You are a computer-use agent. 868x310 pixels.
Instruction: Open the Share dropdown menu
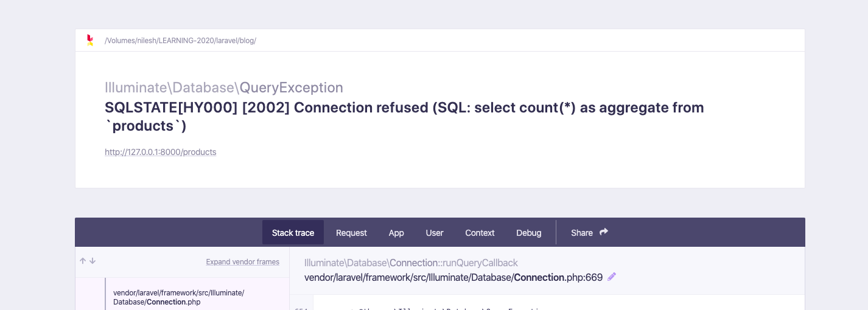point(589,233)
